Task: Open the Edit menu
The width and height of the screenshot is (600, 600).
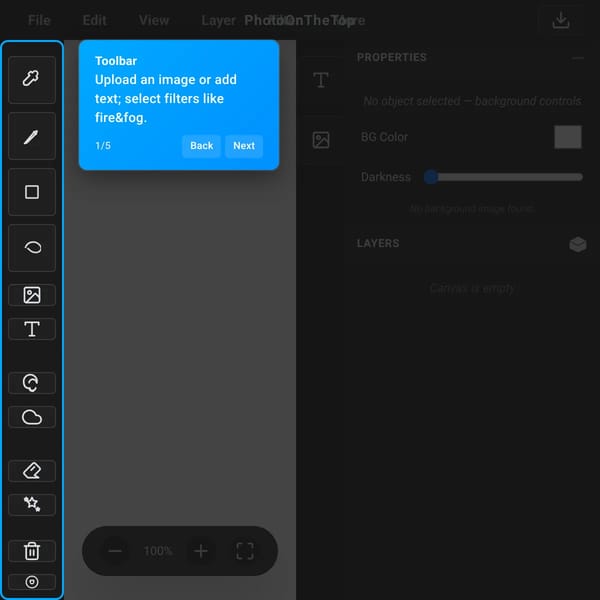Action: (95, 20)
